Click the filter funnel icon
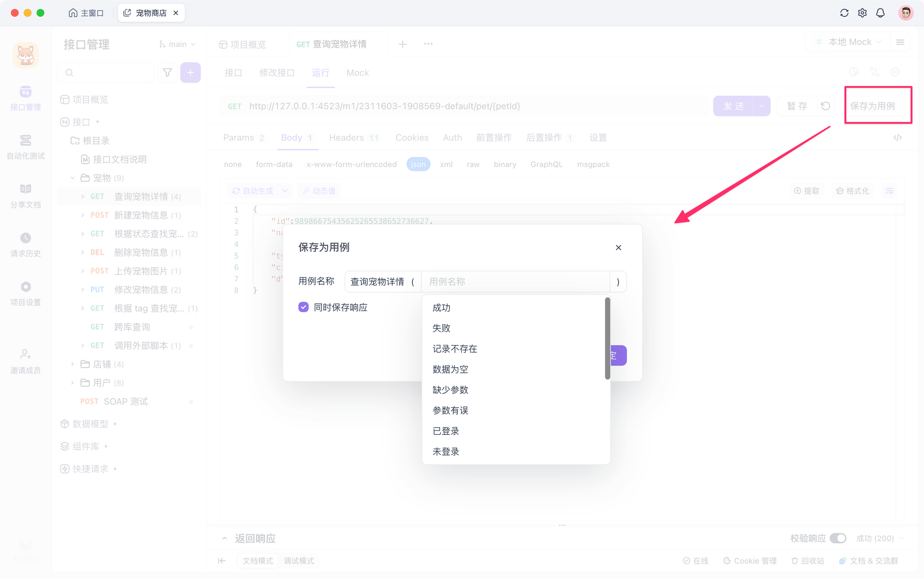This screenshot has width=924, height=578. point(167,73)
